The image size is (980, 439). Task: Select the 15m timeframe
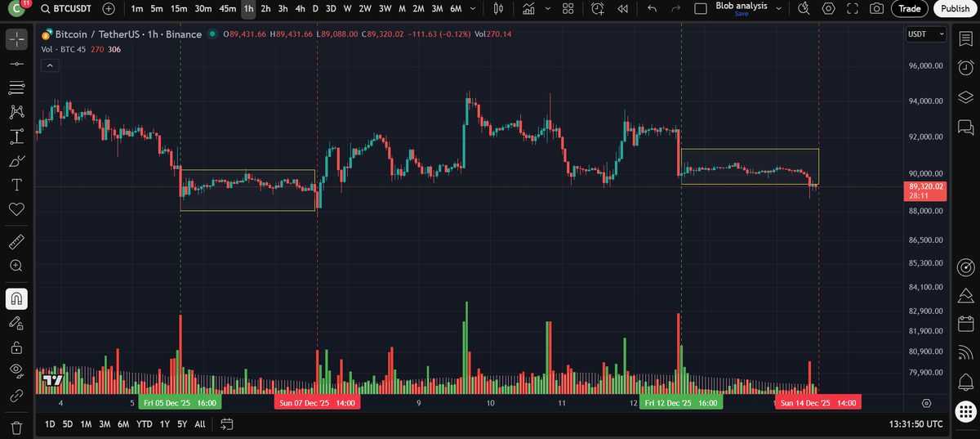tap(178, 9)
